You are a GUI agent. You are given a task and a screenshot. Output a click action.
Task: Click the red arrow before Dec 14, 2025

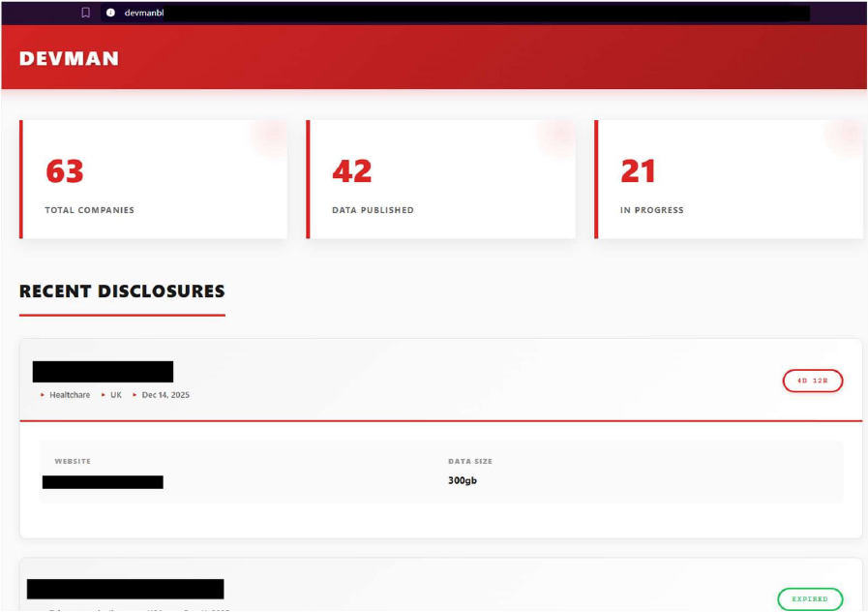pos(135,395)
